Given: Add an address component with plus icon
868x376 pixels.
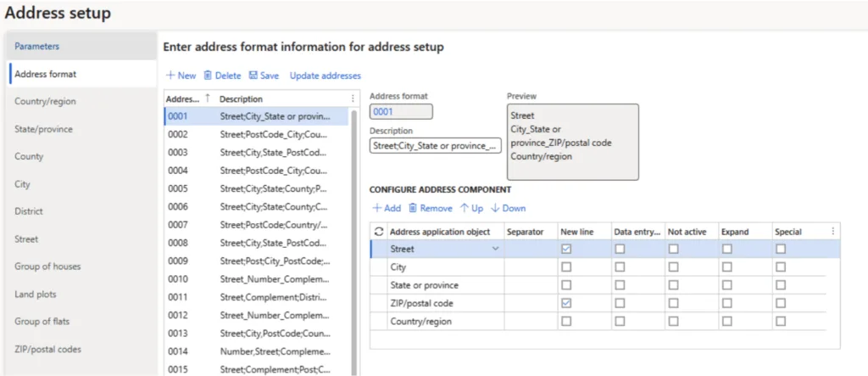Looking at the screenshot, I should (376, 208).
